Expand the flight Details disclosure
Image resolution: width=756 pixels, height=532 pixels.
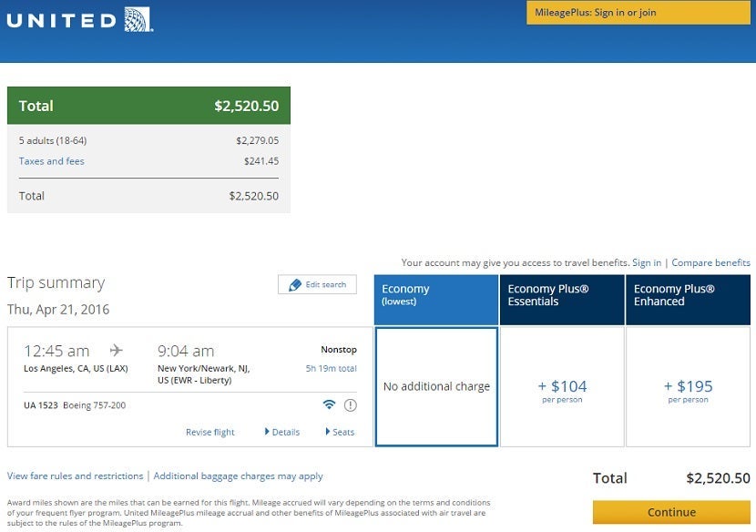coord(282,432)
